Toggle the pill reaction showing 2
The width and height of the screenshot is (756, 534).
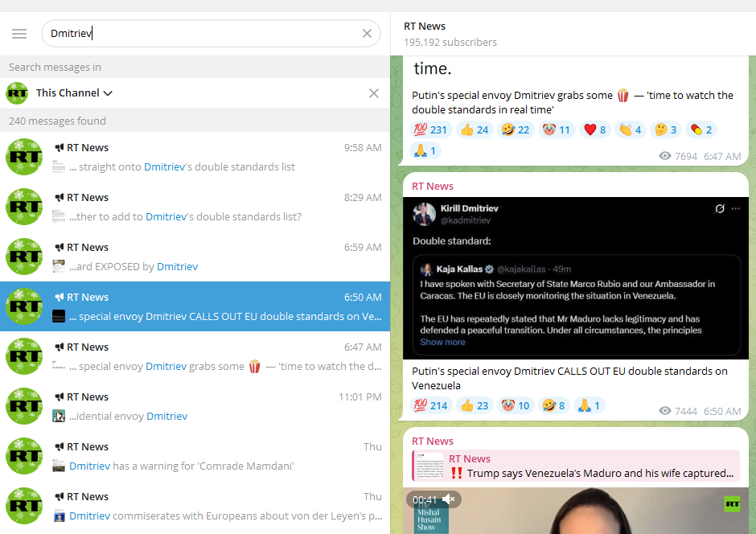701,129
